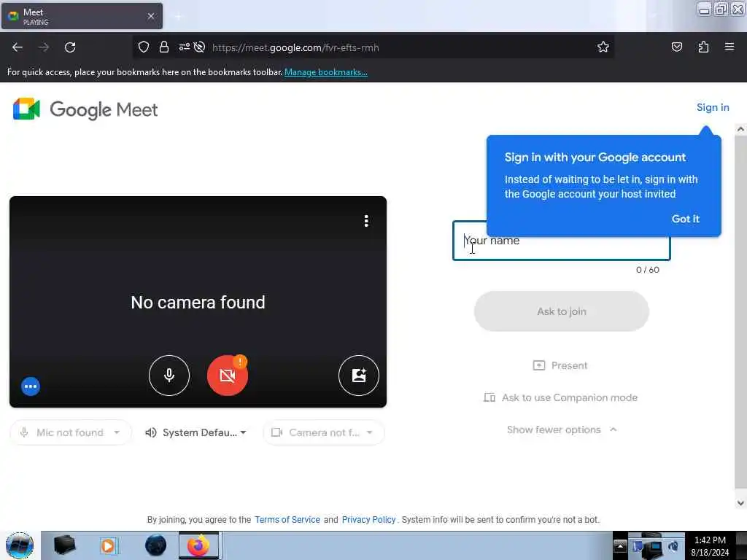Close the Meet browser tab

[150, 16]
